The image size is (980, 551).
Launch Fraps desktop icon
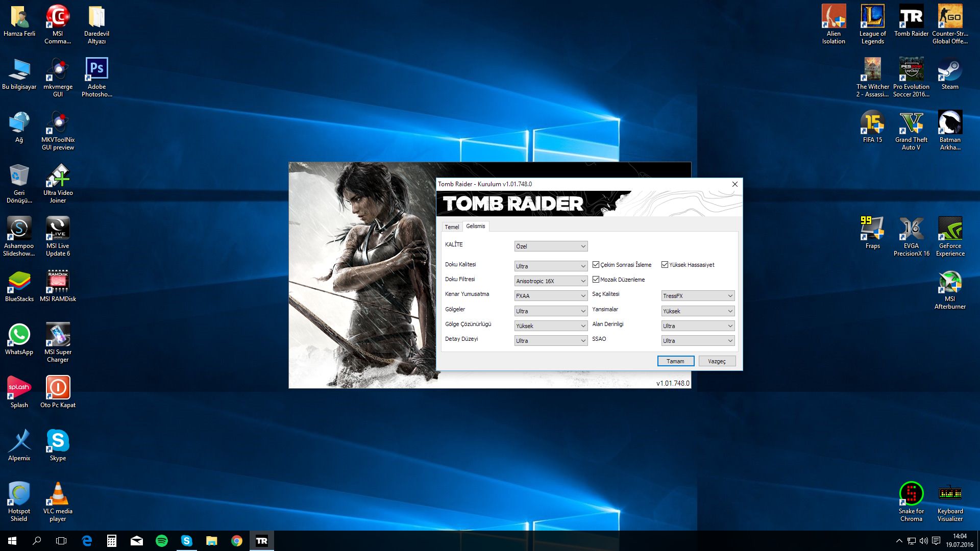(x=872, y=233)
